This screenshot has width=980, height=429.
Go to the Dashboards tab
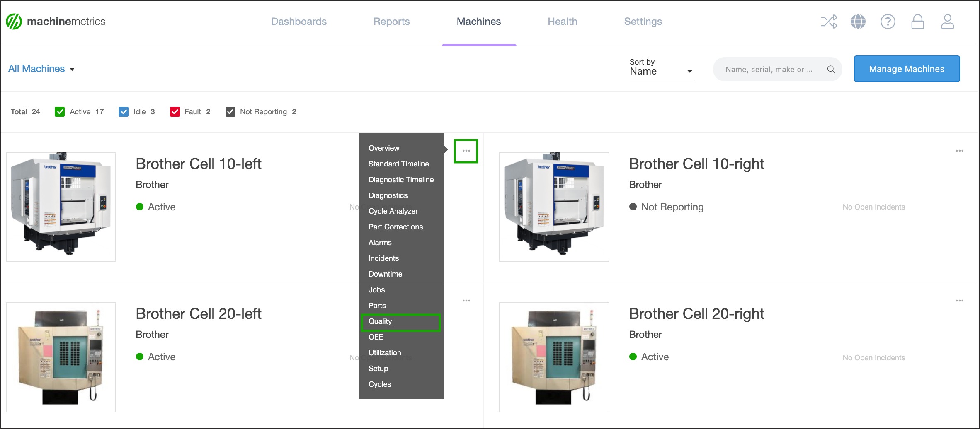tap(299, 22)
